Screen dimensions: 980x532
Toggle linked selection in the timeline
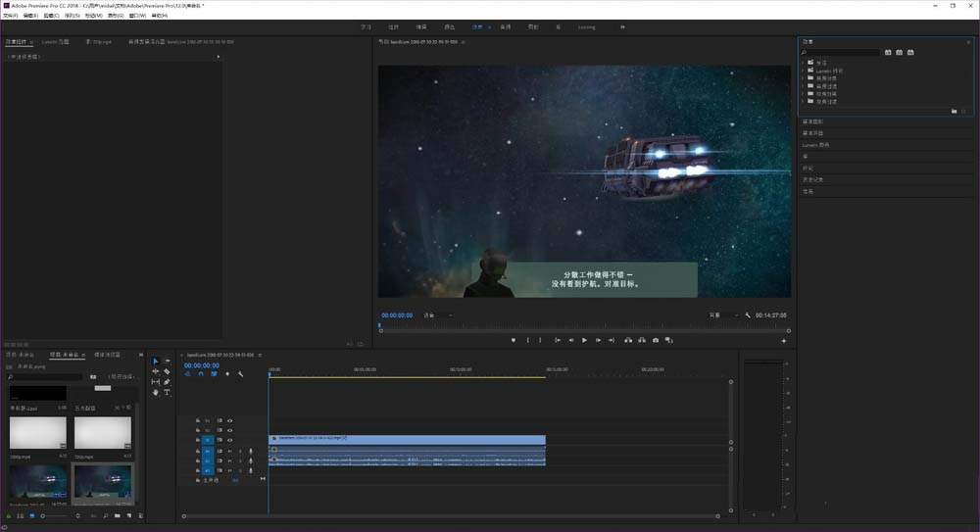214,374
